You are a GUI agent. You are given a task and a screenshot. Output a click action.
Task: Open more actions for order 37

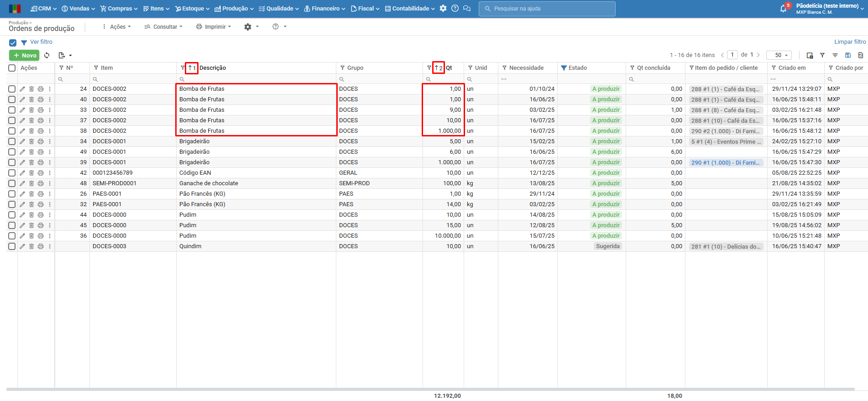coord(50,120)
